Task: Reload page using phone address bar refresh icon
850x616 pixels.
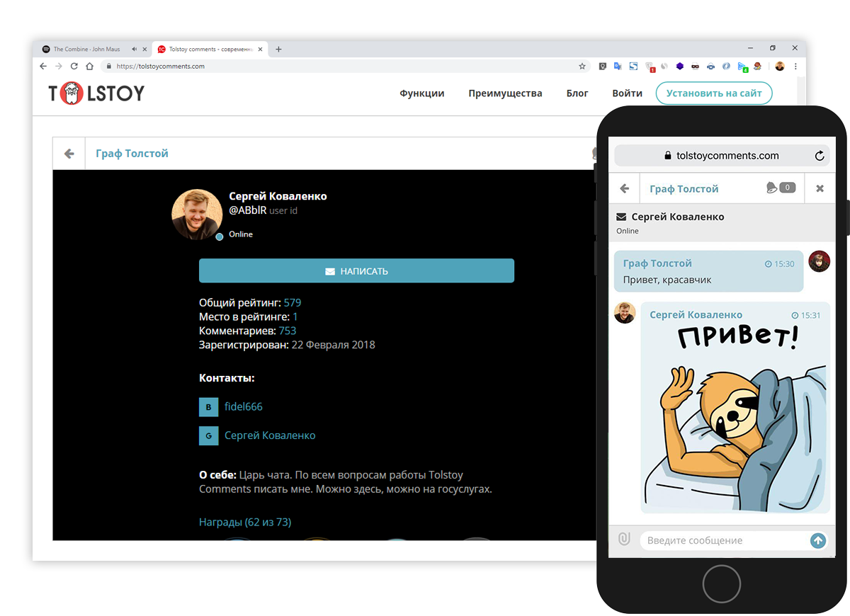Action: pyautogui.click(x=820, y=156)
